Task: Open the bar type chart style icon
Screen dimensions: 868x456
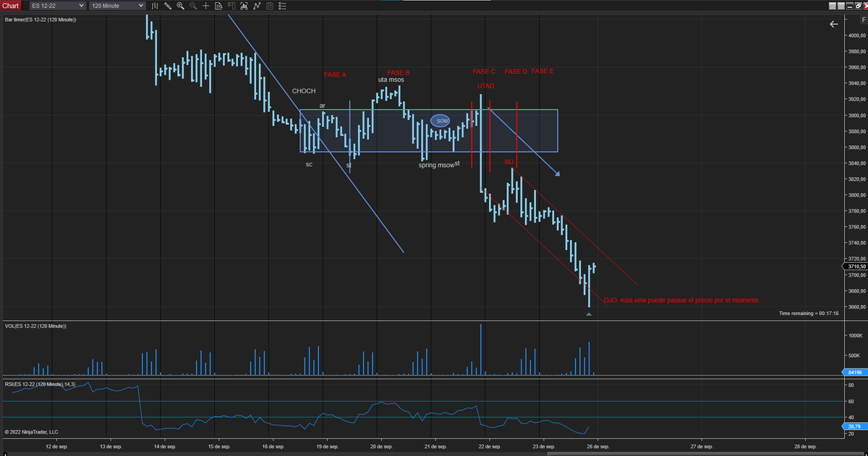Action: (155, 6)
